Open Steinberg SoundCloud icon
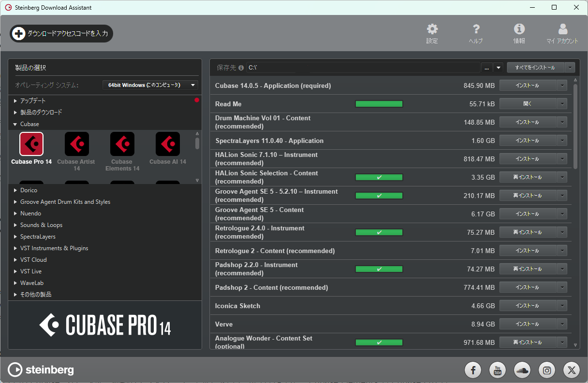Image resolution: width=588 pixels, height=383 pixels. click(522, 370)
